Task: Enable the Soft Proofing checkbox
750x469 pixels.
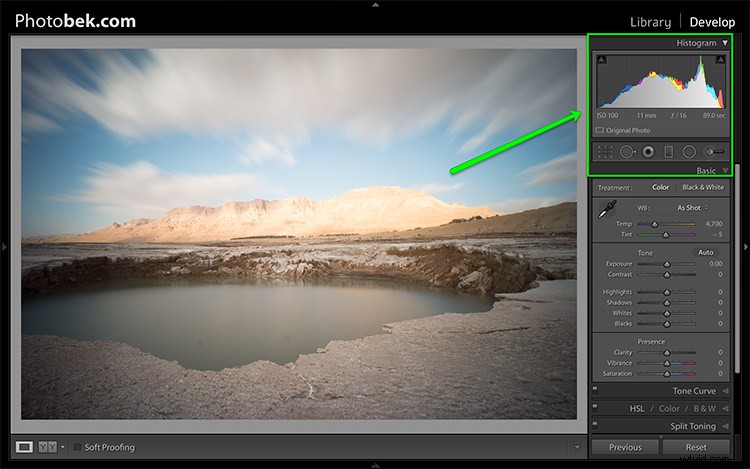Action: click(x=77, y=447)
